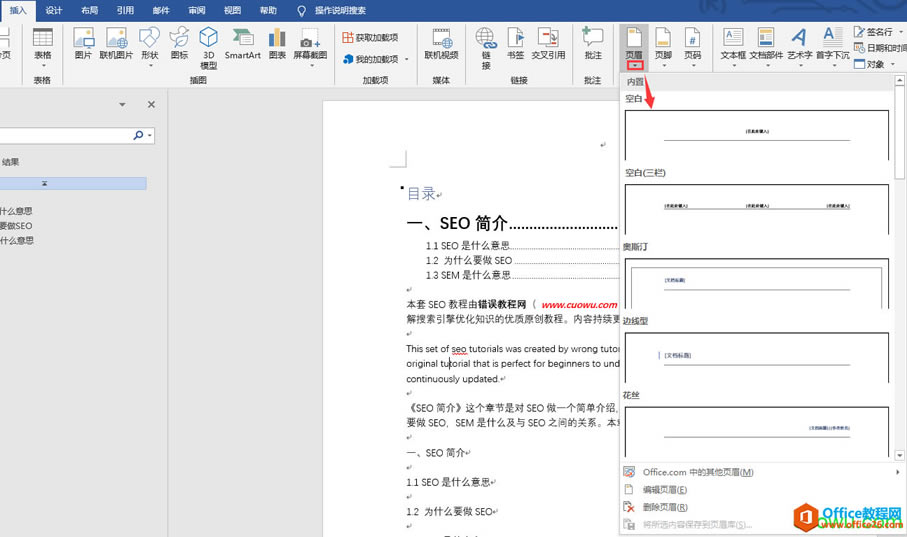Open My Add-ins (我的加载项)
Viewport: 907px width, 537px height.
tap(370, 59)
